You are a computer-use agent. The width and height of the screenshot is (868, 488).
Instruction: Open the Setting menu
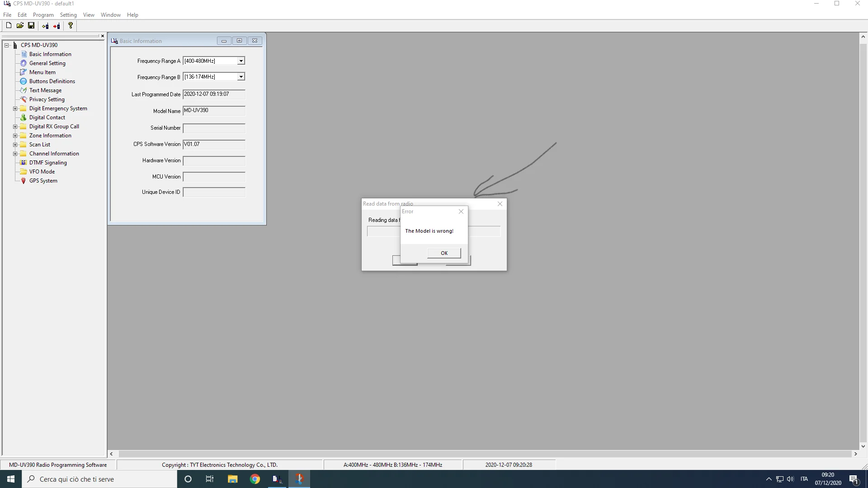68,15
